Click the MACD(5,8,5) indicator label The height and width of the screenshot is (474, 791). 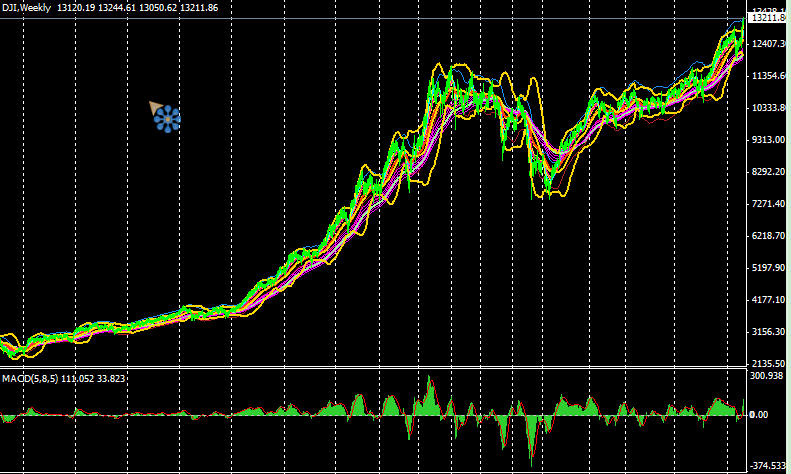coord(30,378)
